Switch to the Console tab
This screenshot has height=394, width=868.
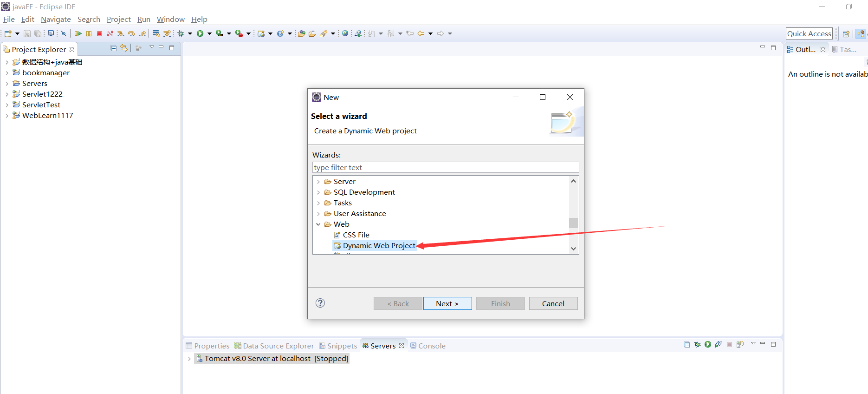coord(428,346)
